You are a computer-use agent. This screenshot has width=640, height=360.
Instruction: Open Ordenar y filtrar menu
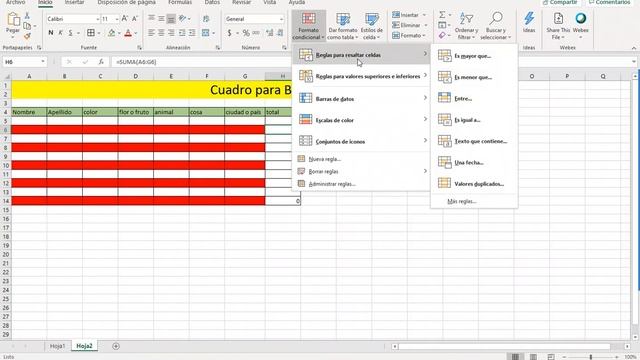pos(466,26)
